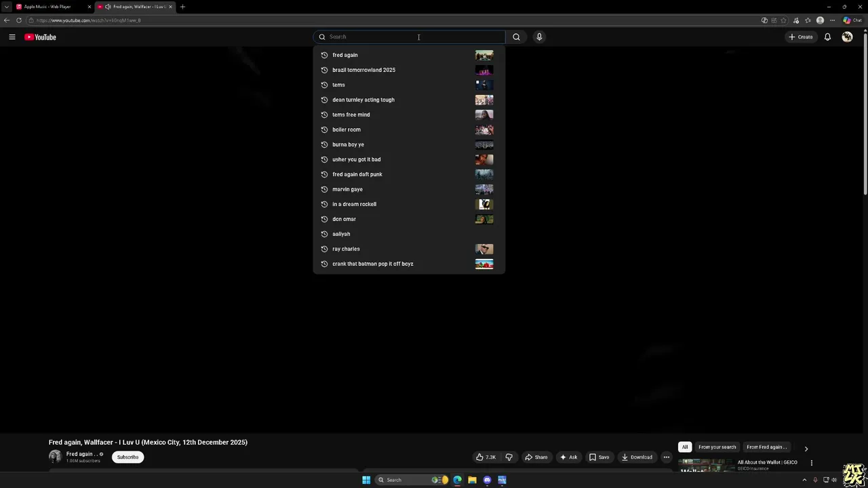This screenshot has width=868, height=488.
Task: Go to the YouTube home logo
Action: click(40, 37)
